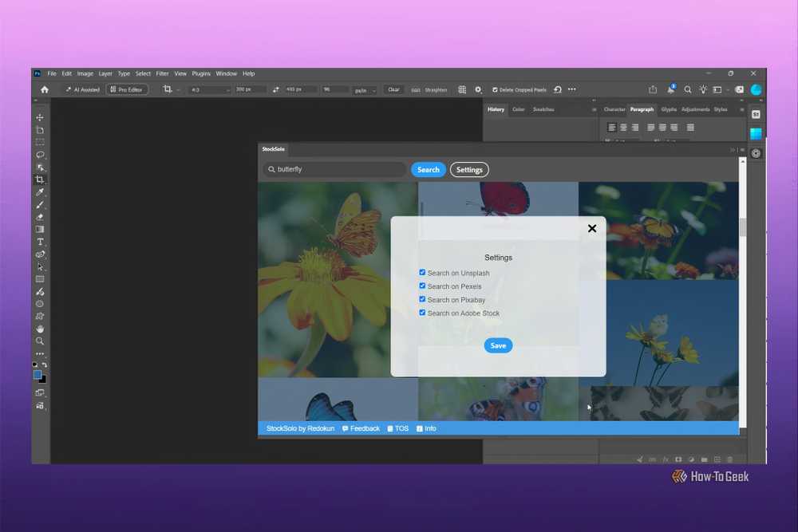Select the Lasso tool
Screen dimensions: 798x532
click(x=40, y=155)
